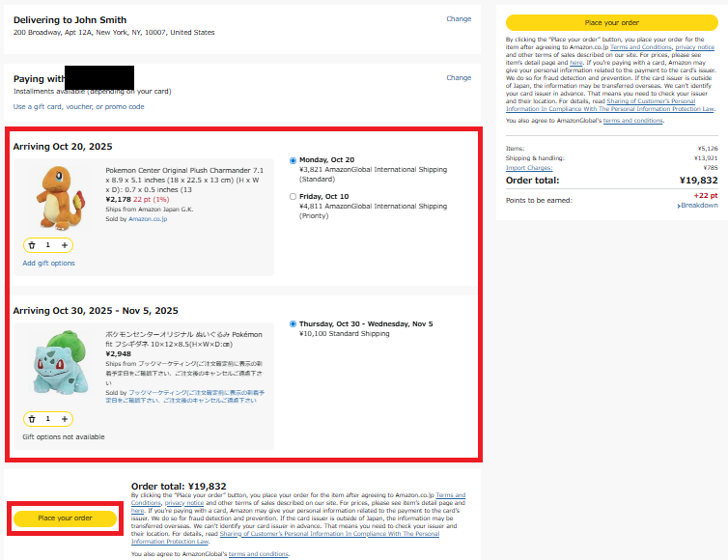Screen dimensions: 728x560
Task: Click Change next to the payment method
Action: pos(459,77)
